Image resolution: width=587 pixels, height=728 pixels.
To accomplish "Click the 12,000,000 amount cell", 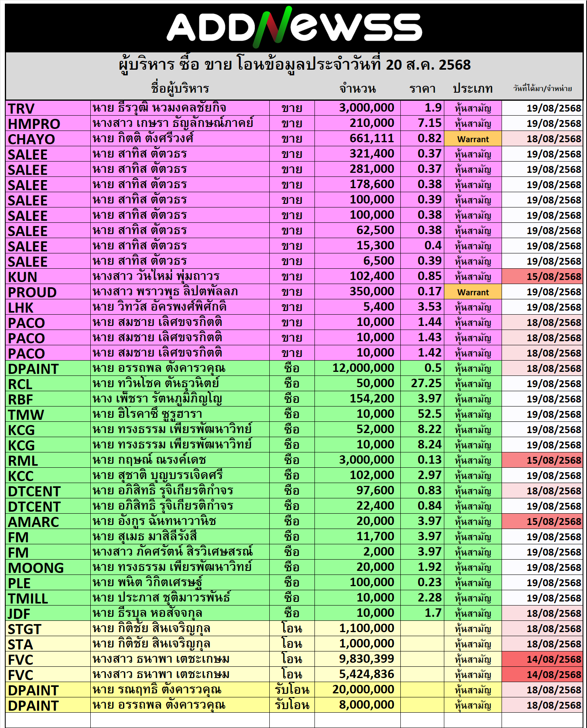I will pos(358,368).
